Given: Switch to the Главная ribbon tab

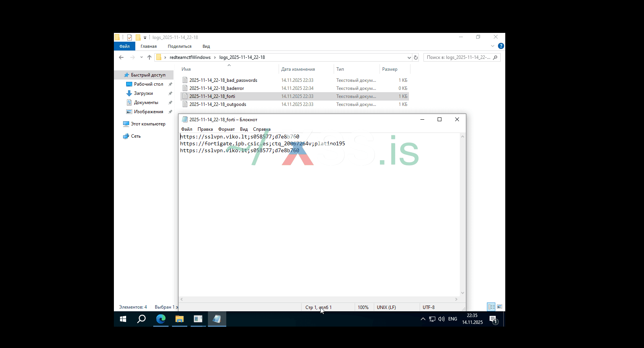Looking at the screenshot, I should point(149,46).
